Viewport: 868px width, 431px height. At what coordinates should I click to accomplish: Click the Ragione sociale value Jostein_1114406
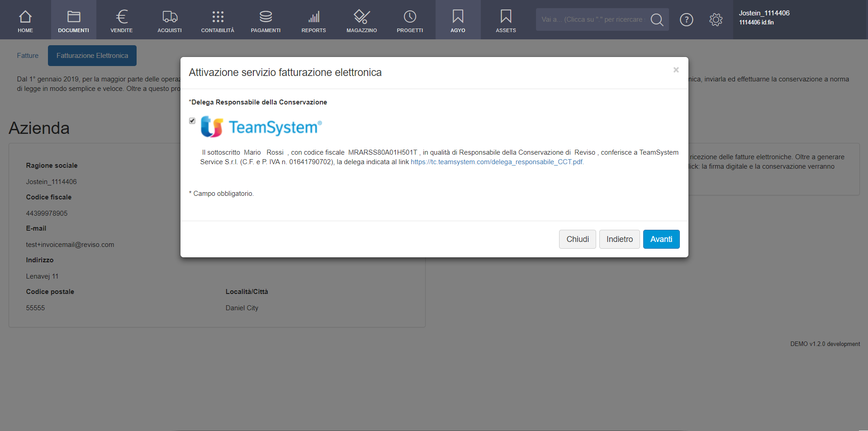pyautogui.click(x=52, y=182)
